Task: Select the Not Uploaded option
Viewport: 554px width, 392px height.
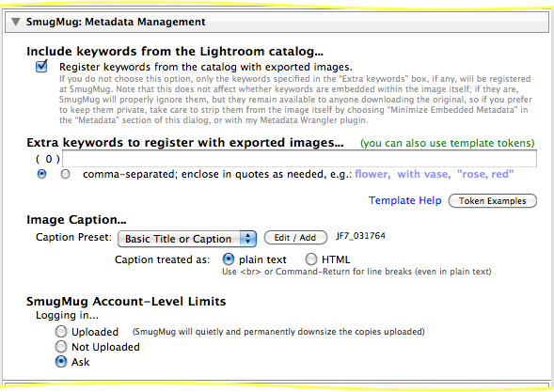Action: tap(61, 347)
